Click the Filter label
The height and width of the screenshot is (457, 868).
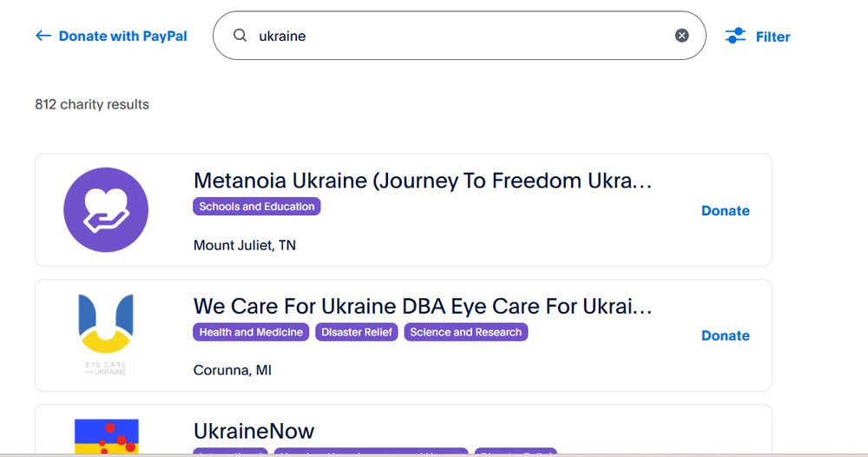point(773,36)
